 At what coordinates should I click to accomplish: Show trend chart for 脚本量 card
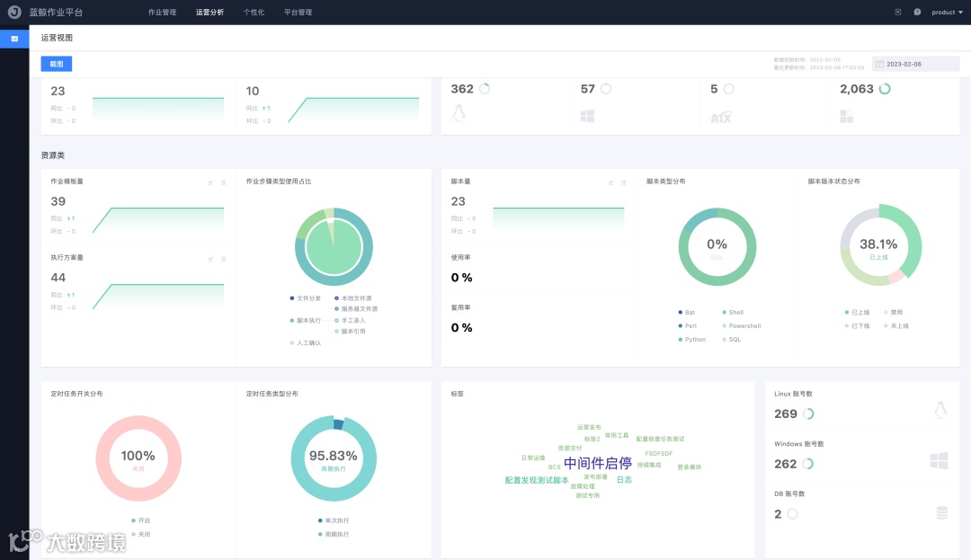click(x=610, y=182)
